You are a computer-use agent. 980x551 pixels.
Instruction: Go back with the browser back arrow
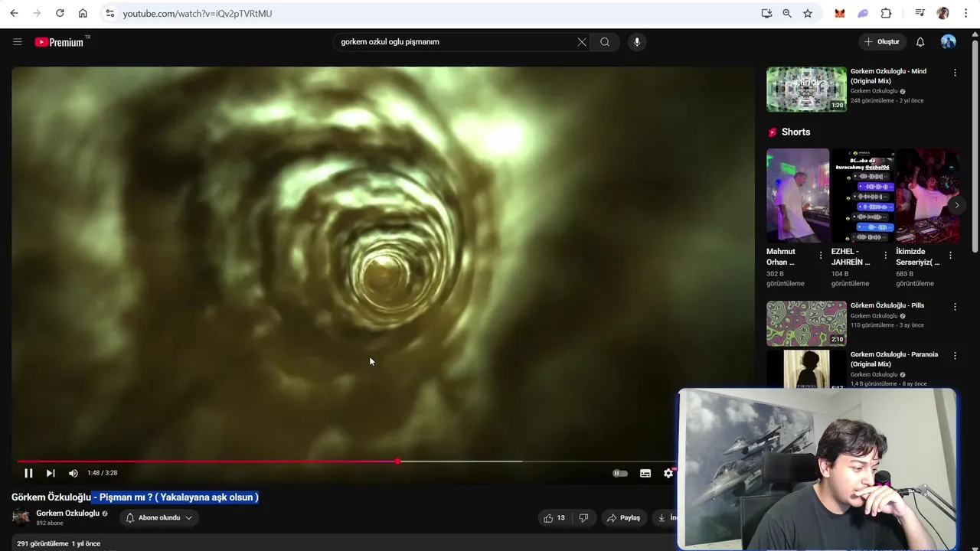tap(14, 13)
